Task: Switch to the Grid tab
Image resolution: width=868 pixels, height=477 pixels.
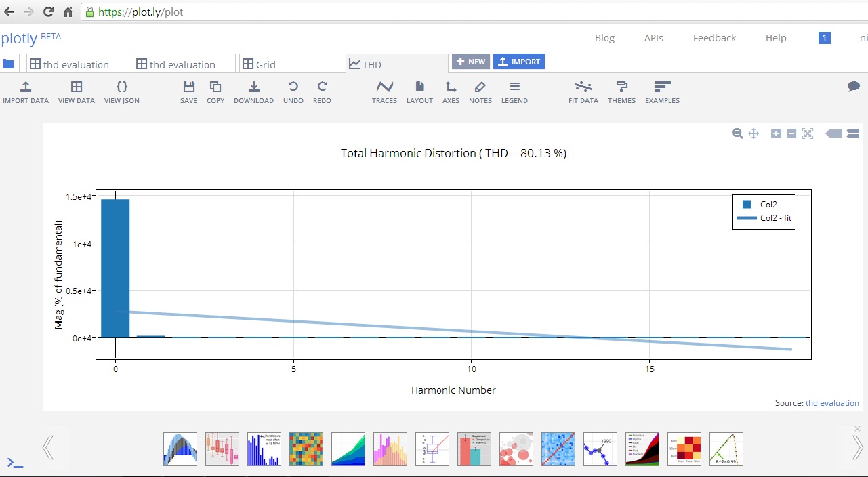Action: 290,63
